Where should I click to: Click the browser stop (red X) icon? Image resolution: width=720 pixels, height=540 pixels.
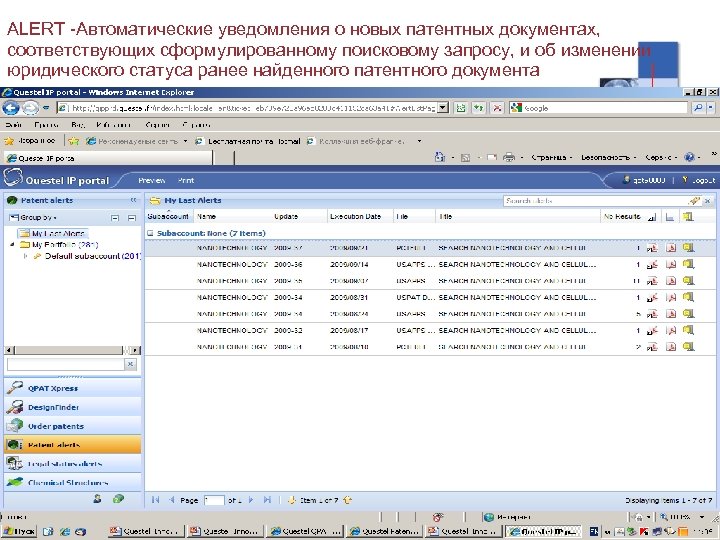coord(497,108)
